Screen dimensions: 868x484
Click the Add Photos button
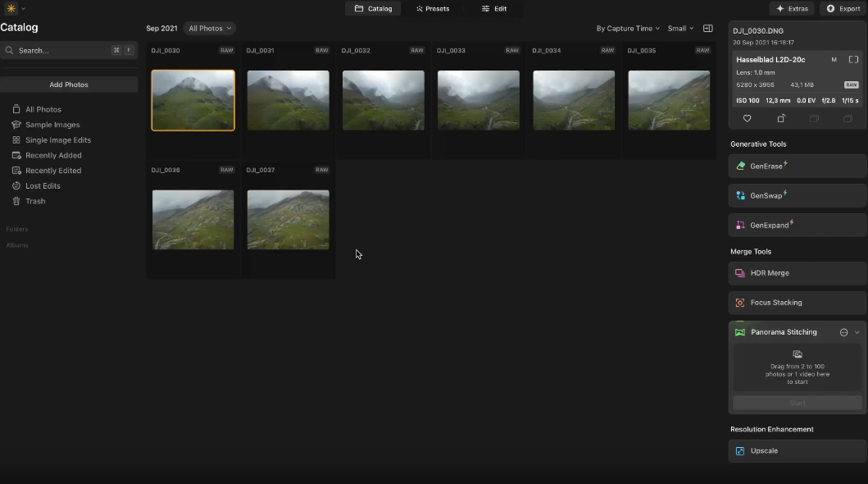pyautogui.click(x=69, y=84)
